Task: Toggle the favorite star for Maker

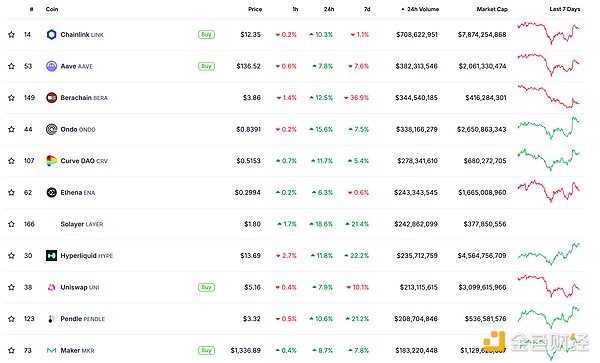Action: (x=11, y=350)
